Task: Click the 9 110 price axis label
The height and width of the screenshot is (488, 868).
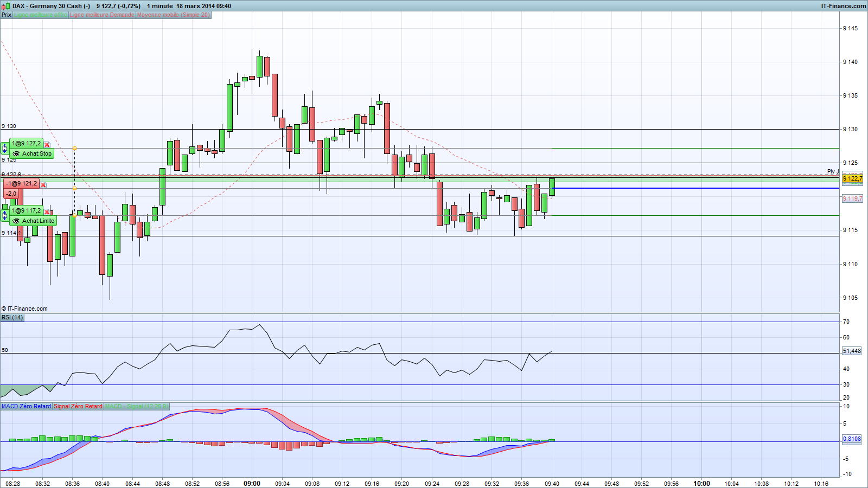Action: (x=850, y=264)
